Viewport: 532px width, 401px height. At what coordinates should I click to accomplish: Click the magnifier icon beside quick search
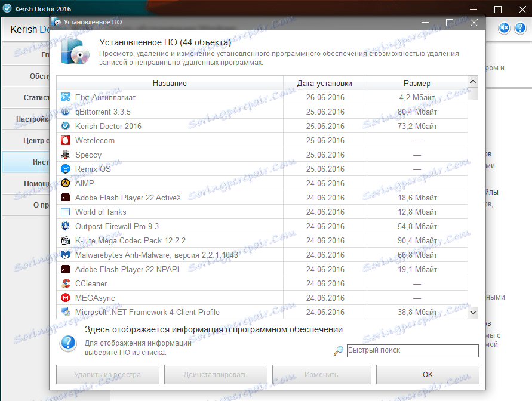click(x=339, y=351)
